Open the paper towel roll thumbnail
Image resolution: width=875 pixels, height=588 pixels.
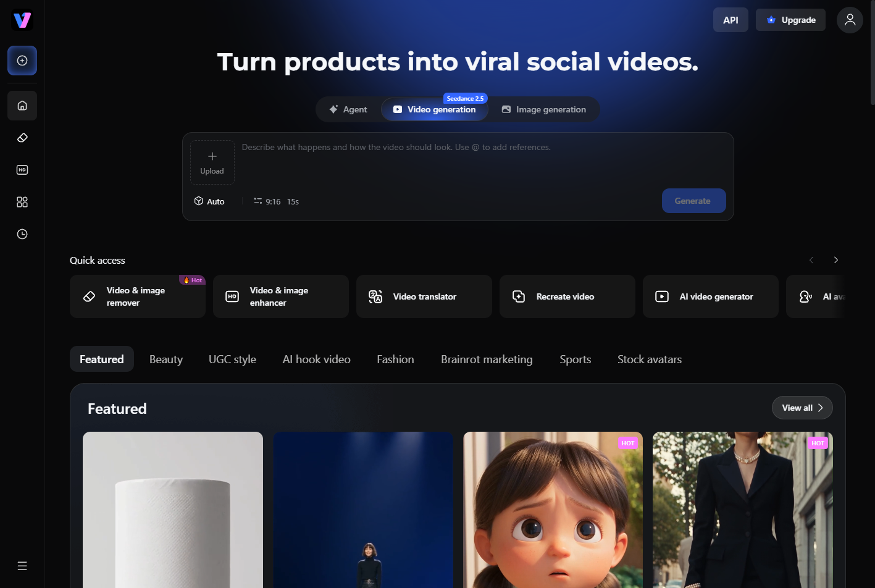[173, 510]
